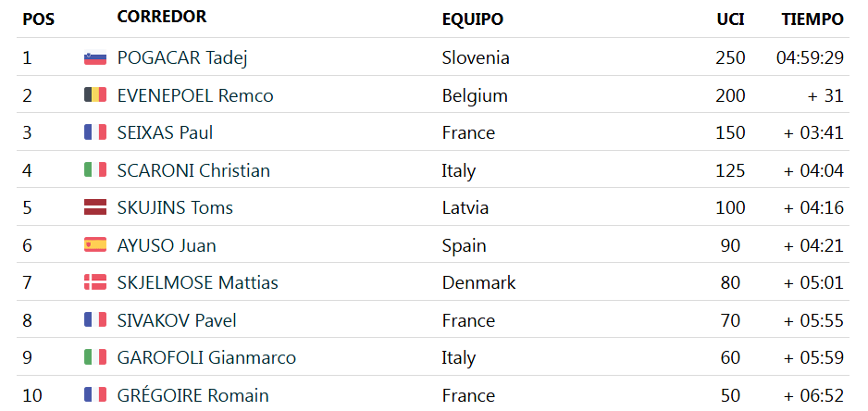
Task: Click the Belgium flag beside Evenepoel
Action: 95,95
